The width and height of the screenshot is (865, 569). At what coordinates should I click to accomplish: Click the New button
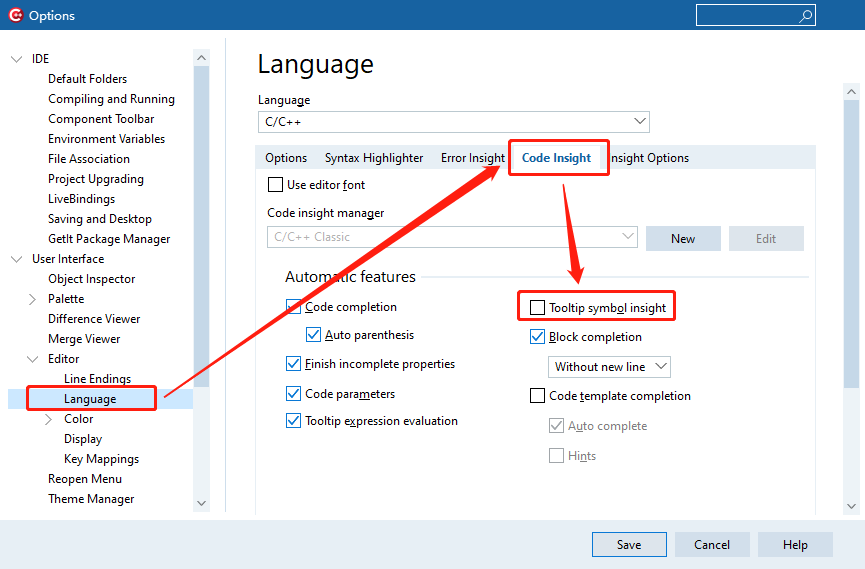(683, 238)
